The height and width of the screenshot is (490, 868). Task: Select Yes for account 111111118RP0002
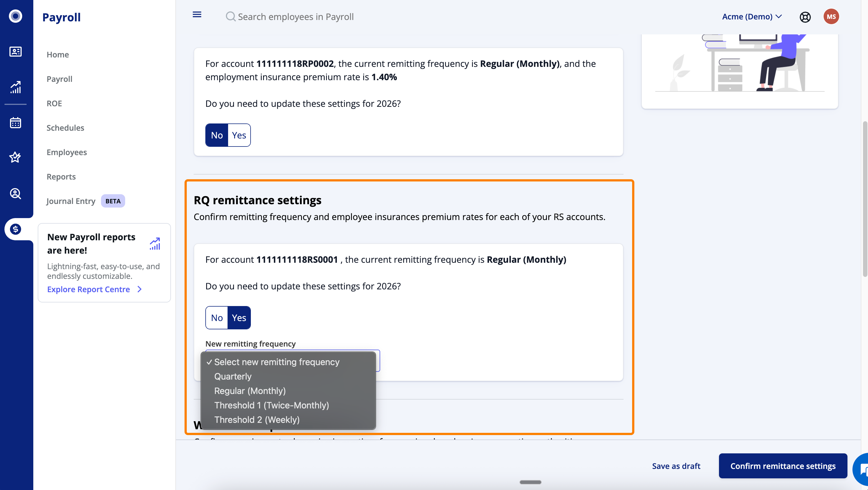point(239,135)
